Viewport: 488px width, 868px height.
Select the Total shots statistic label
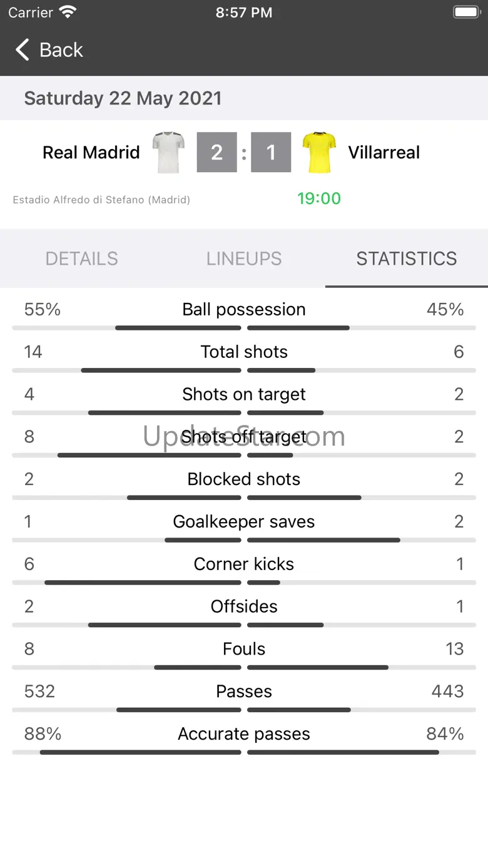pyautogui.click(x=244, y=352)
